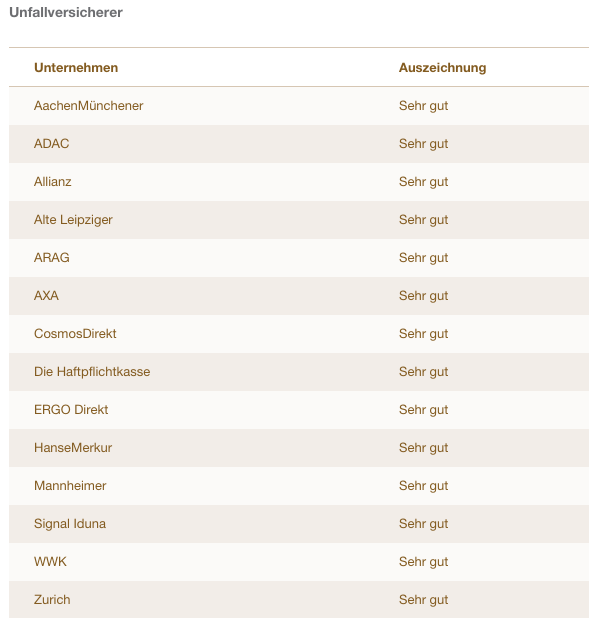Viewport: 601px width, 618px height.
Task: Choose Mannheimer from the list
Action: (70, 486)
